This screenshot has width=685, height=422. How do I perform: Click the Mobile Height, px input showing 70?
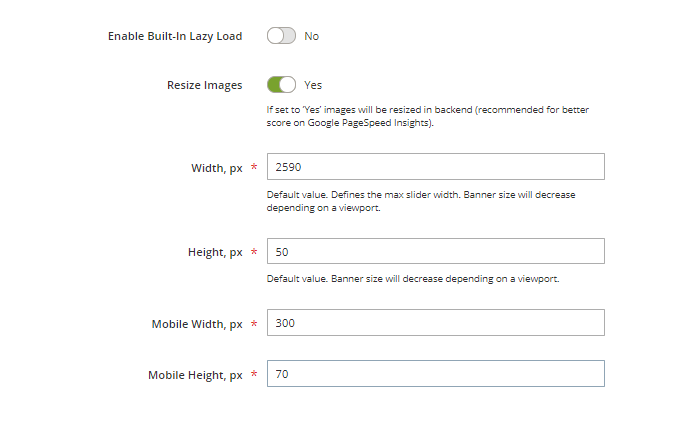pyautogui.click(x=435, y=374)
